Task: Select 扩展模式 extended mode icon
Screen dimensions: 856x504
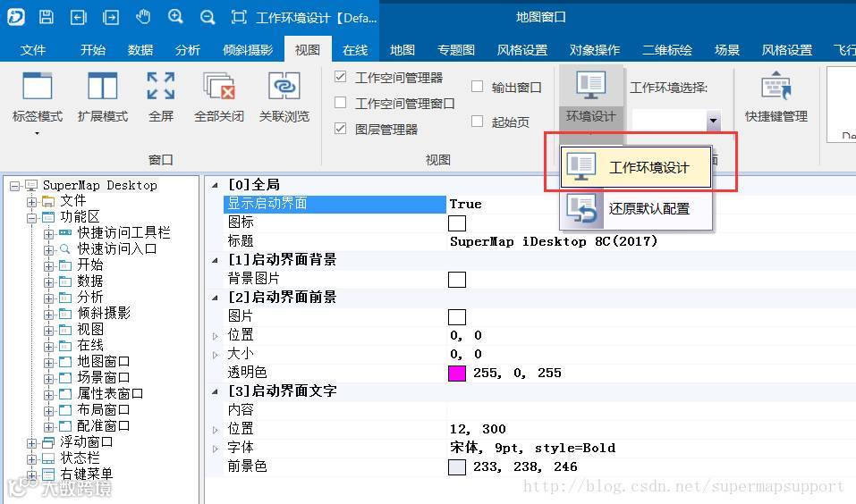Action: [102, 87]
